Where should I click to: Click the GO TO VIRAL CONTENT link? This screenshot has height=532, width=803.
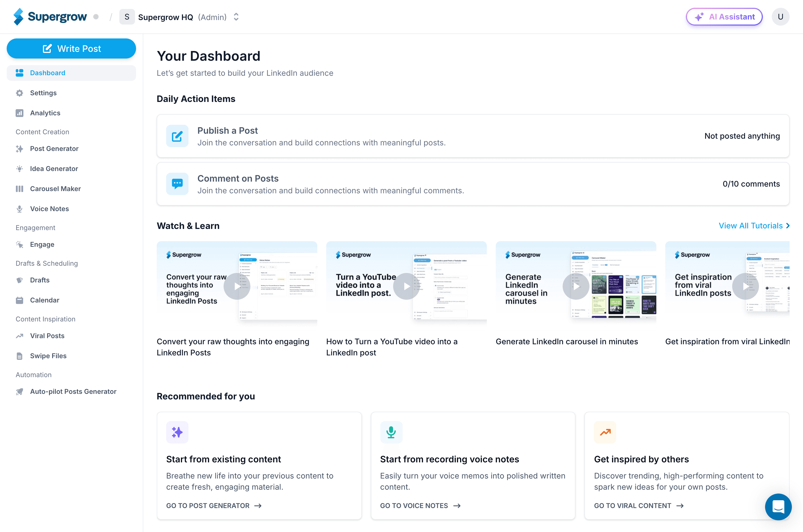pyautogui.click(x=638, y=506)
